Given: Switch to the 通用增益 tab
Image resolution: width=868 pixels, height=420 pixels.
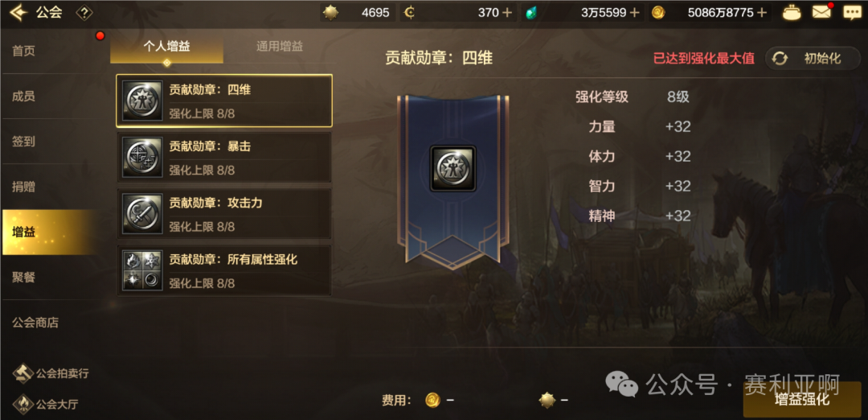Looking at the screenshot, I should click(280, 47).
